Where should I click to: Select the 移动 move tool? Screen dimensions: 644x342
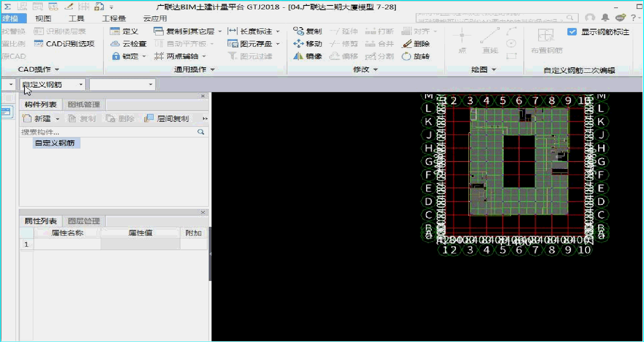pos(308,44)
